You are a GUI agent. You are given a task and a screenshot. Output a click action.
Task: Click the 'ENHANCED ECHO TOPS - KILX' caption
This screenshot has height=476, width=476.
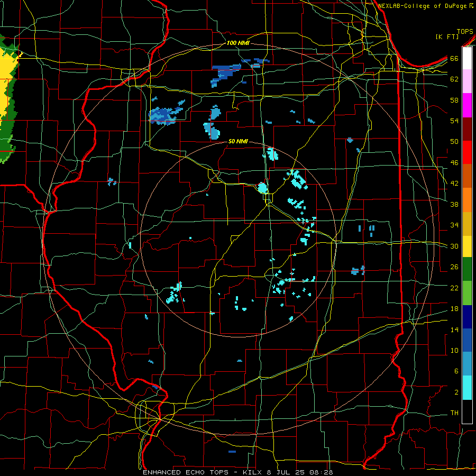tap(204, 472)
